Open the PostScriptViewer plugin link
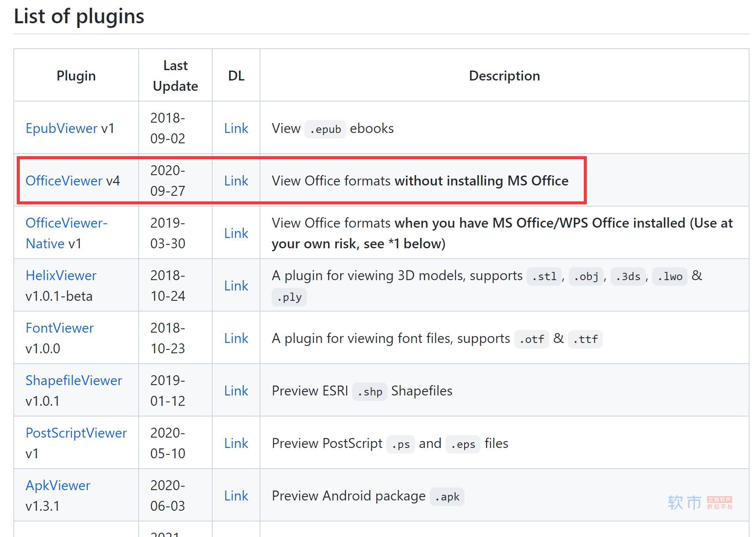This screenshot has width=756, height=537. click(x=76, y=433)
